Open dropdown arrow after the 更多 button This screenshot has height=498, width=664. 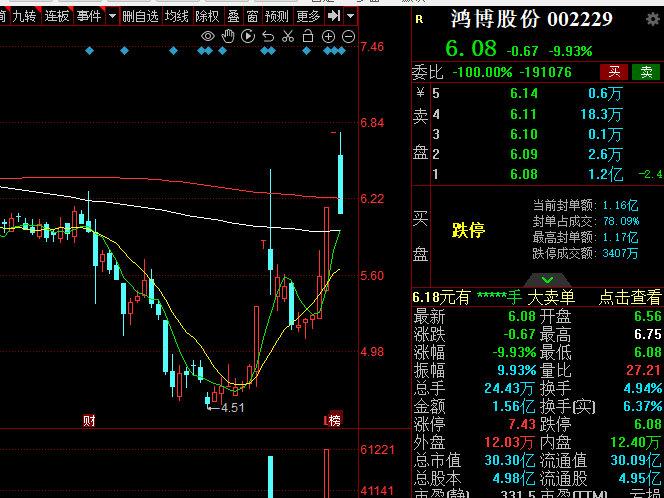click(x=351, y=17)
